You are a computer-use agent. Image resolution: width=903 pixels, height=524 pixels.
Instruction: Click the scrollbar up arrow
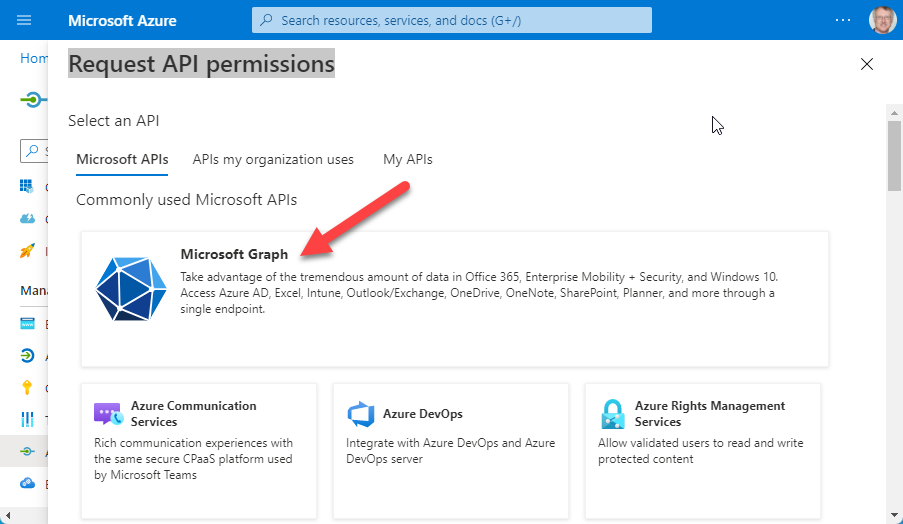[894, 110]
